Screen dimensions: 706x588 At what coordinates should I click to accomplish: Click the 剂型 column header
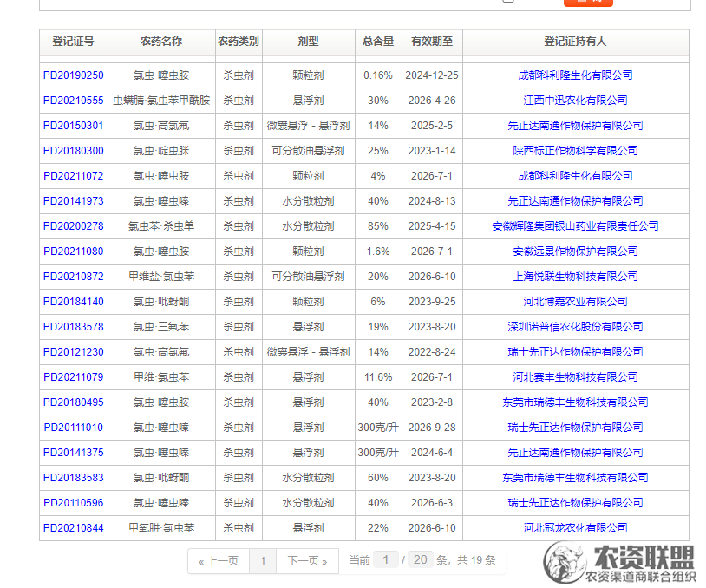click(309, 42)
